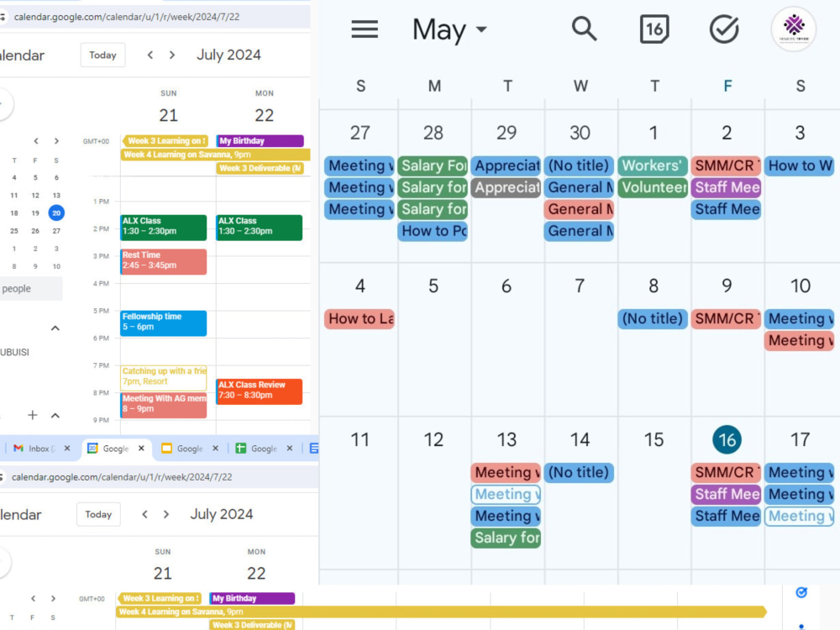Image resolution: width=840 pixels, height=630 pixels.
Task: Tap the jump-to-today icon showing 16
Action: 654,29
